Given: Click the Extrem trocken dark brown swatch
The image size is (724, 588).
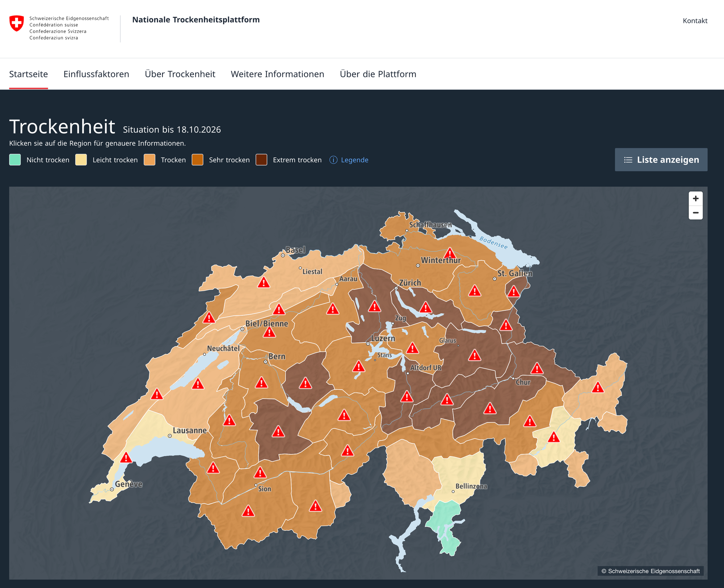Looking at the screenshot, I should coord(261,160).
